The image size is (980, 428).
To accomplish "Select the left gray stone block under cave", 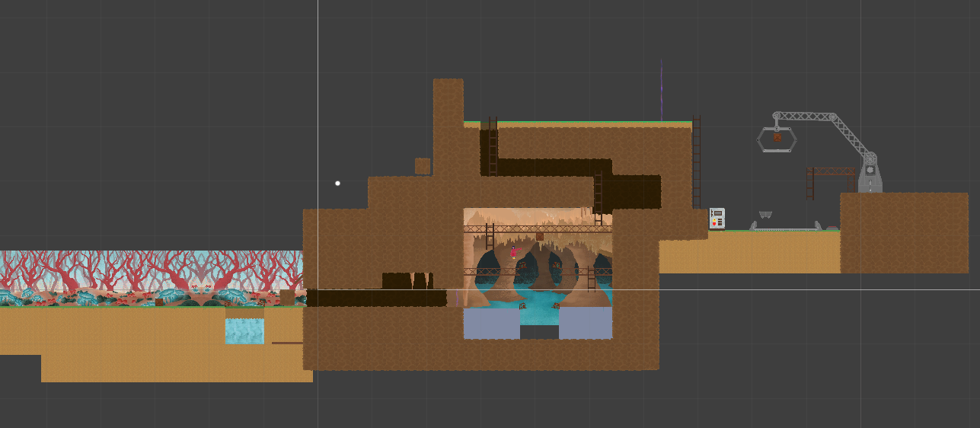I will pos(491,324).
